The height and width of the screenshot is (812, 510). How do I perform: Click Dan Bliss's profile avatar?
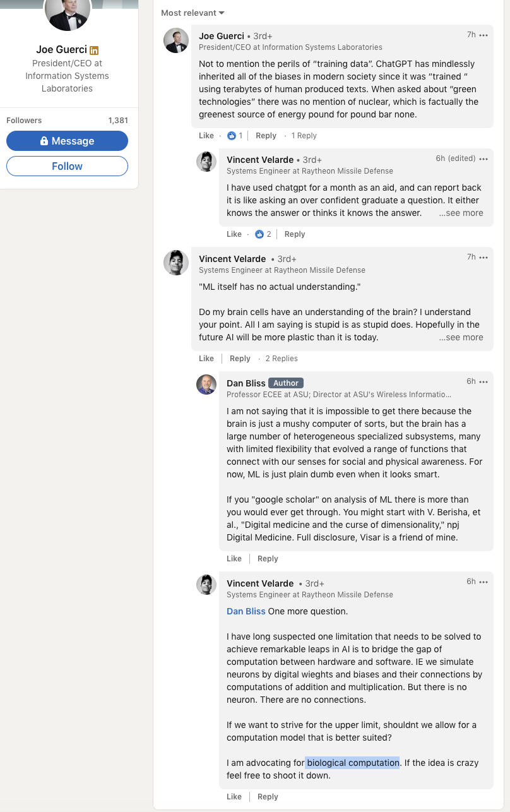pyautogui.click(x=206, y=385)
